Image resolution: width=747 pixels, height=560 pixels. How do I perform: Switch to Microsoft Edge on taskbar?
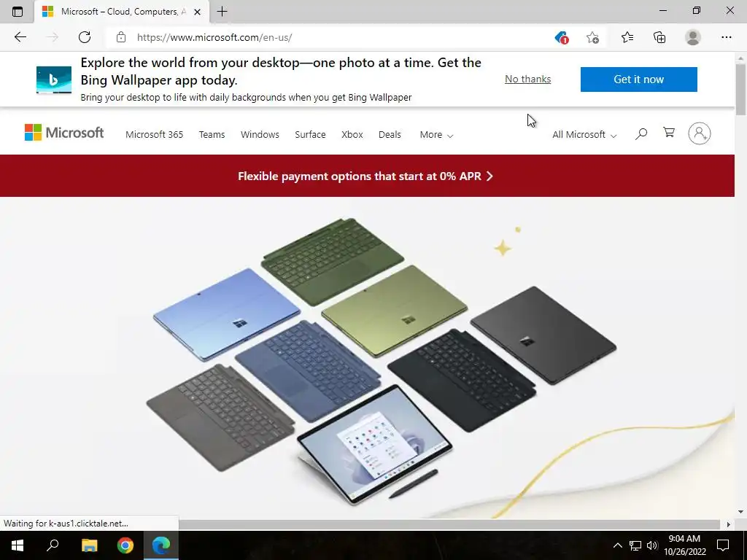[x=161, y=545]
